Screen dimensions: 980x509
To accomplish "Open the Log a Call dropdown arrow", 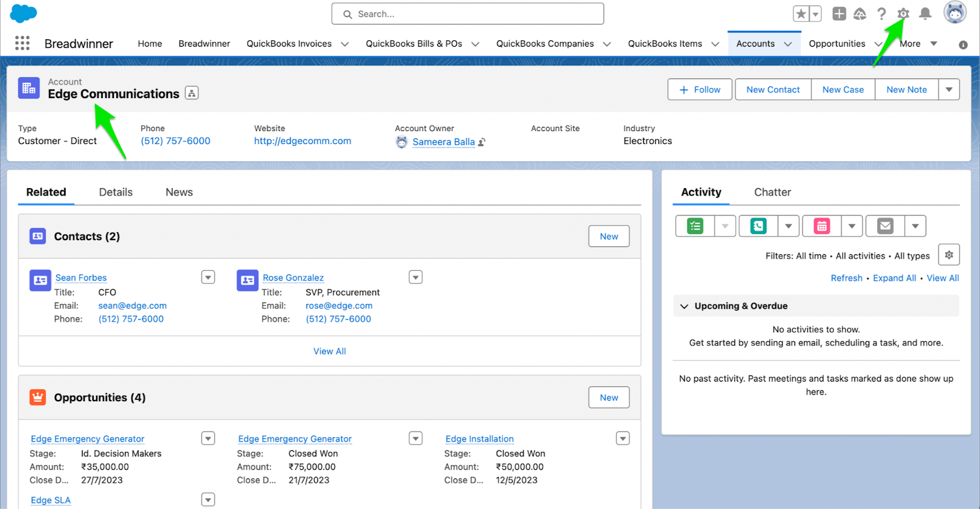I will coord(788,226).
